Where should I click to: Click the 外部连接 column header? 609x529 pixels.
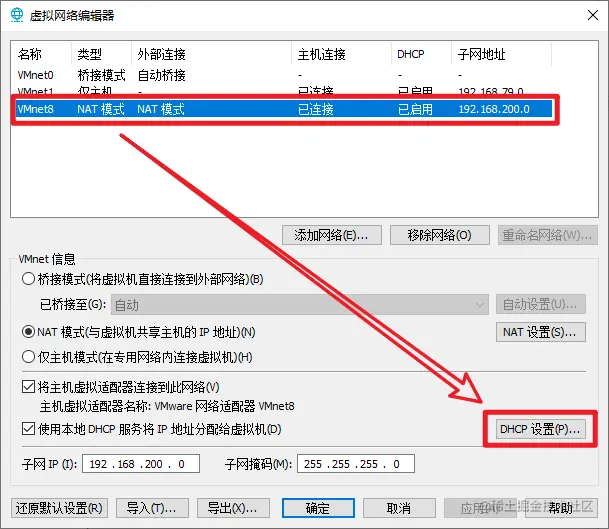point(212,54)
